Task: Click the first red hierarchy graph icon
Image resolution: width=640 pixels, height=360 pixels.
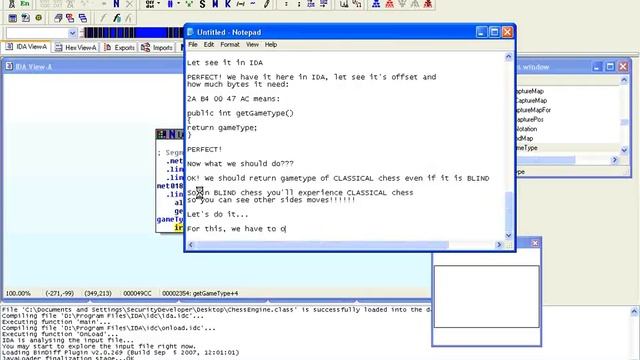Action: [389, 4]
